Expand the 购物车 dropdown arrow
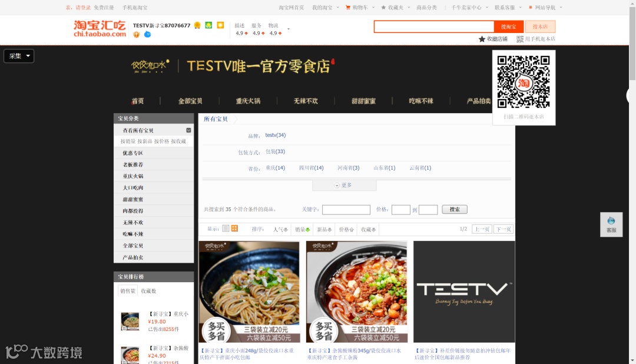Viewport: 636px width, 364px height. click(373, 7)
